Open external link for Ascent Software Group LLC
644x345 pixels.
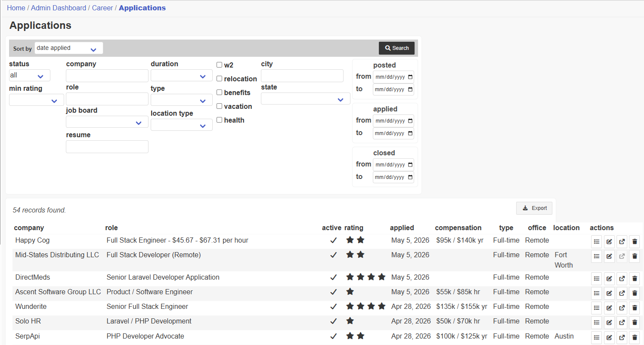[622, 293]
